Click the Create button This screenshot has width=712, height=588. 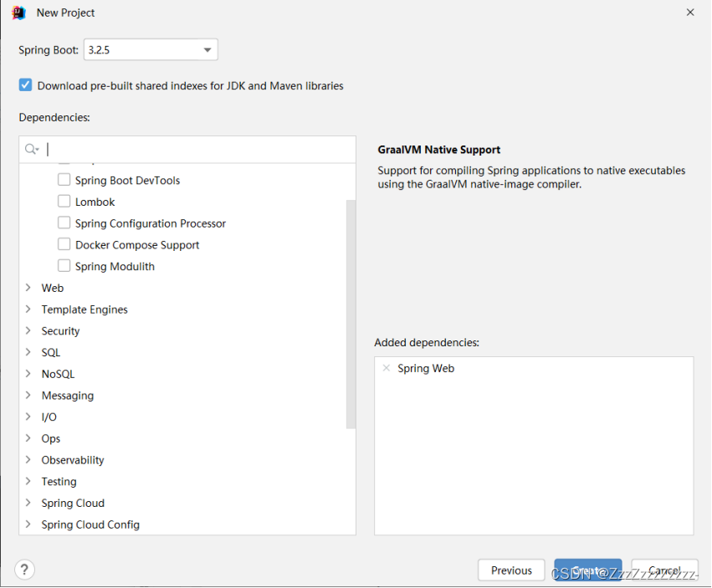tap(588, 570)
